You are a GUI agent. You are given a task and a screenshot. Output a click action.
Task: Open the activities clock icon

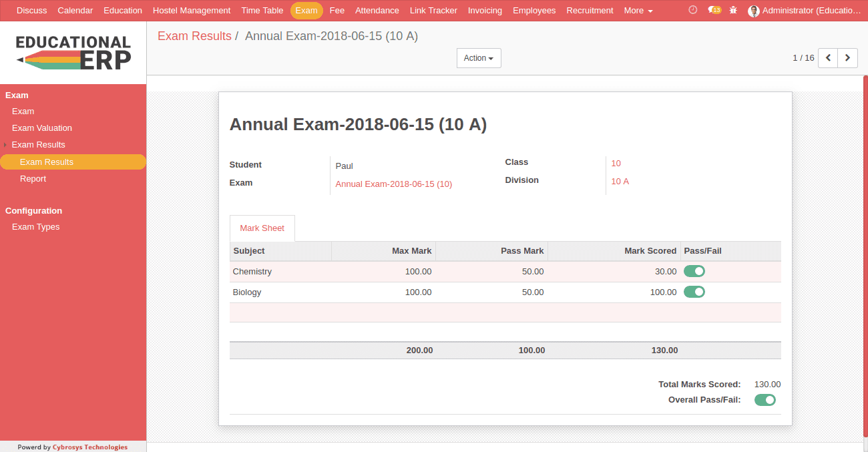pyautogui.click(x=693, y=10)
